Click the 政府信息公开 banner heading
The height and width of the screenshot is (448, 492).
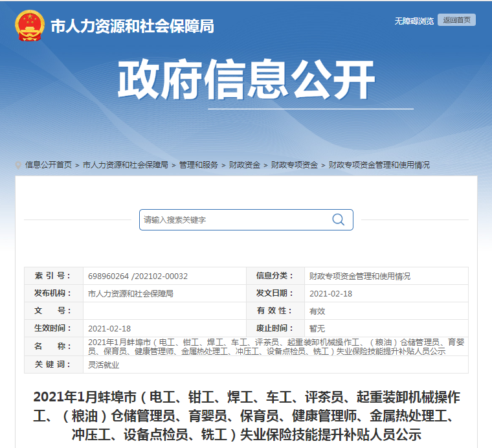tap(246, 81)
